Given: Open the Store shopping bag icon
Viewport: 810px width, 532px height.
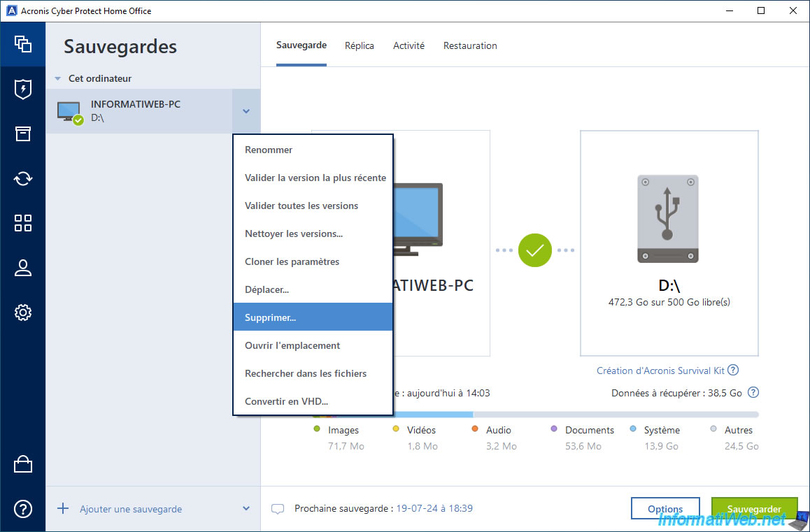Looking at the screenshot, I should click(22, 464).
